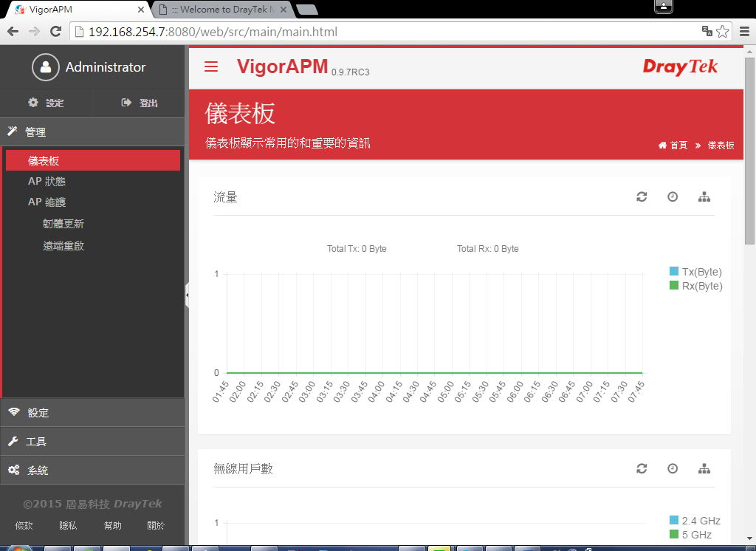Refresh the 無線用戶數 panel
Viewport: 756px width, 551px height.
pyautogui.click(x=642, y=468)
